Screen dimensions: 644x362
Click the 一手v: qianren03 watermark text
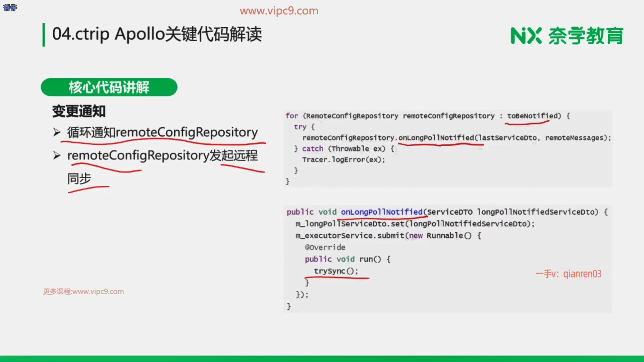[568, 274]
